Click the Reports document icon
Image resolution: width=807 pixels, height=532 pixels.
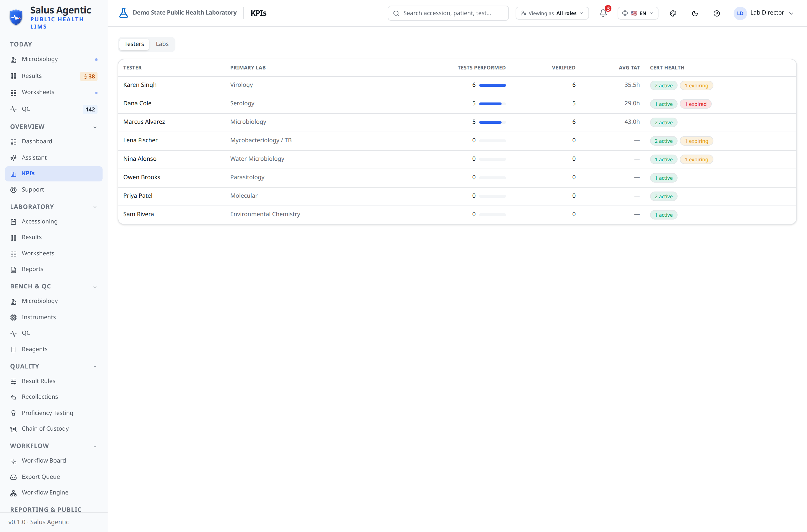click(13, 270)
